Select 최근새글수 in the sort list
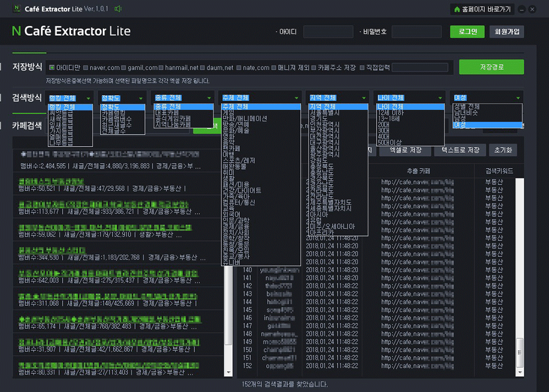The image size is (549, 392). click(122, 125)
